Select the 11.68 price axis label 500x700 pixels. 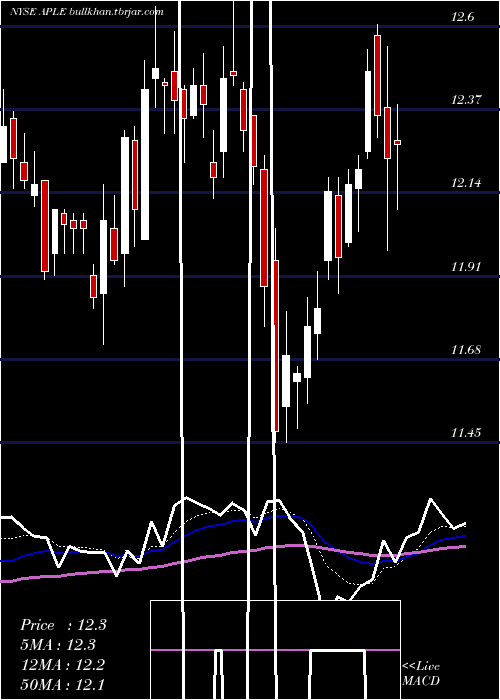pyautogui.click(x=466, y=349)
